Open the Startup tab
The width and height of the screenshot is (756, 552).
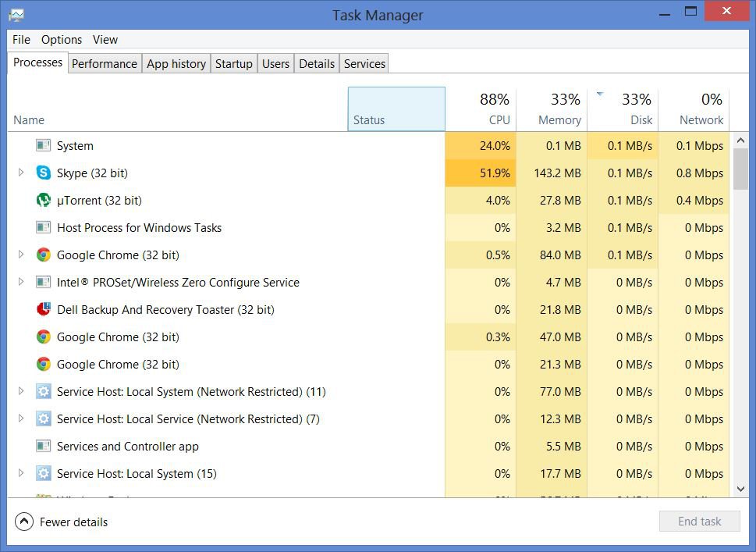(234, 64)
